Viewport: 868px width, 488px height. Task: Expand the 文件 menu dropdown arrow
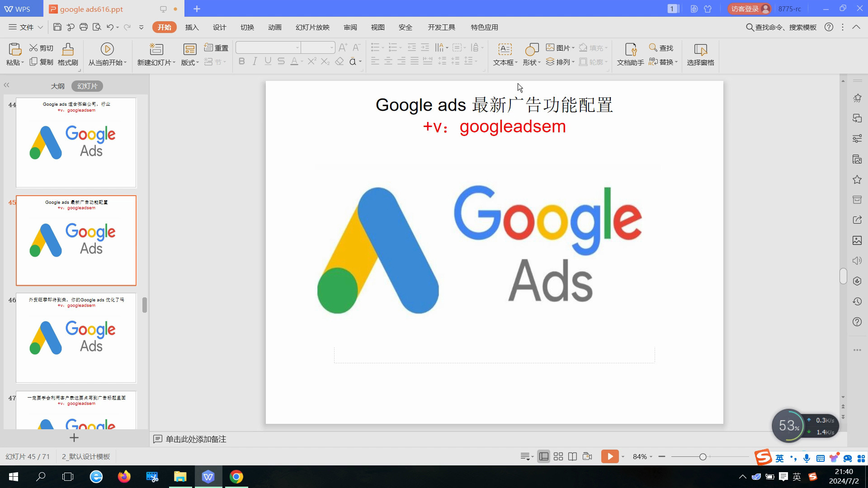(x=40, y=27)
